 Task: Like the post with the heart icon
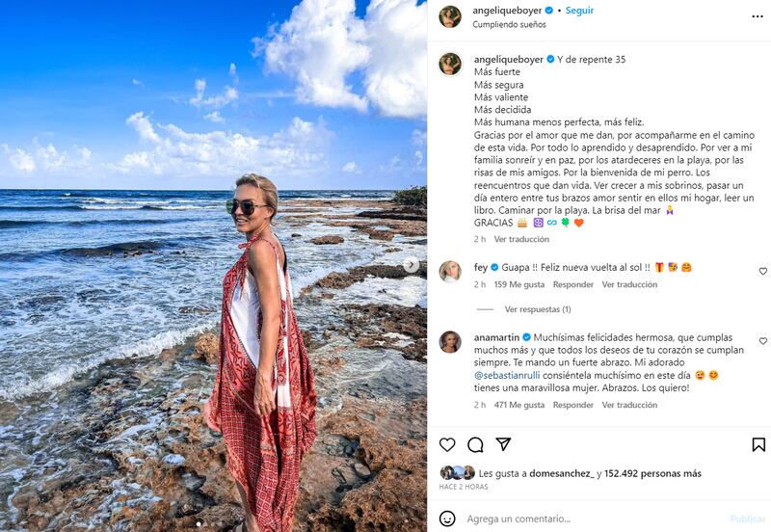pyautogui.click(x=447, y=444)
